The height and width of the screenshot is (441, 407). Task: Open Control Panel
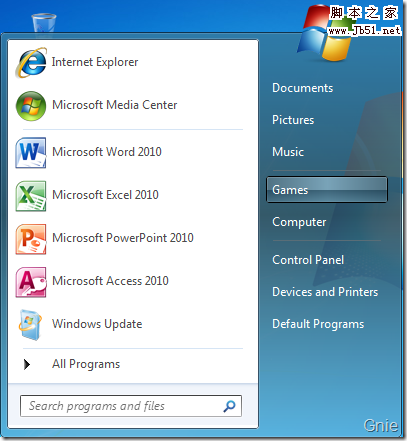(x=308, y=260)
